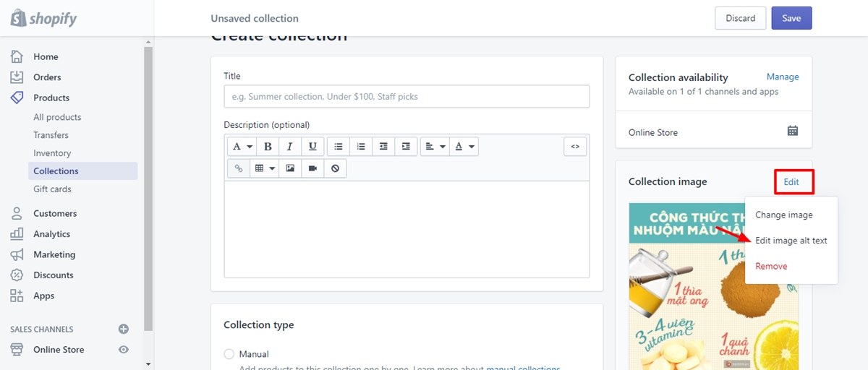Show HTML source view

point(575,147)
